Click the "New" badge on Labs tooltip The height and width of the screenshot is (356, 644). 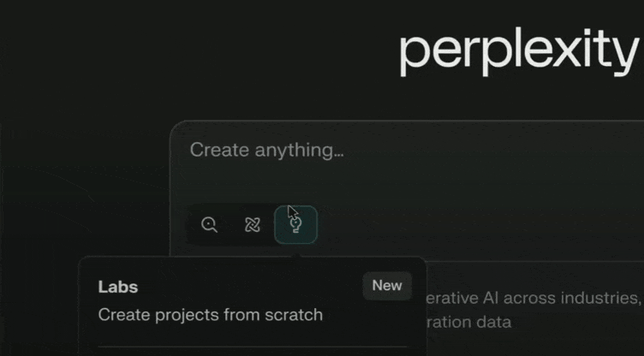(387, 286)
